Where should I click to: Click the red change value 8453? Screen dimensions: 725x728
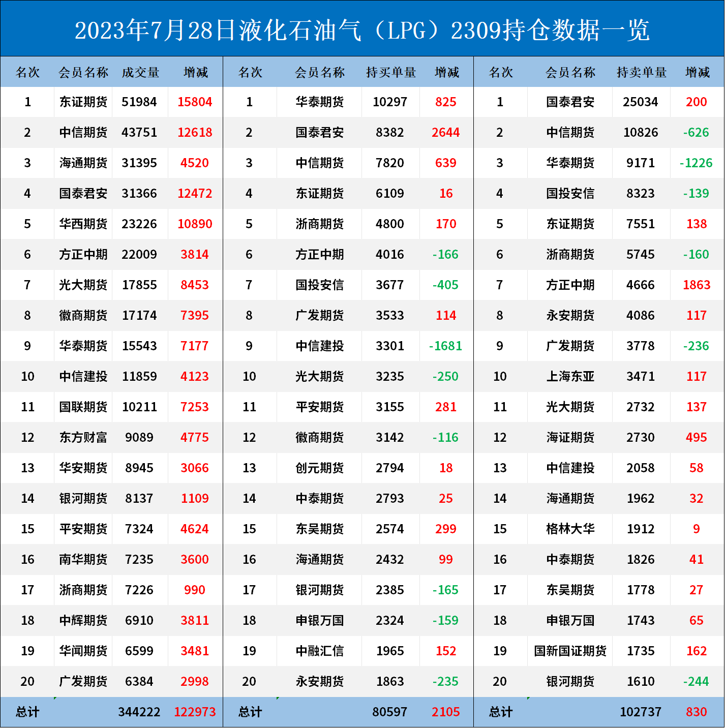[195, 285]
